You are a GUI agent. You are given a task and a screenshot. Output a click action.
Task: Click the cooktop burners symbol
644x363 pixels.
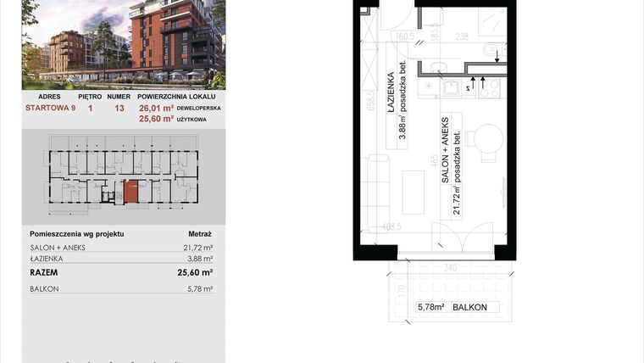point(490,88)
